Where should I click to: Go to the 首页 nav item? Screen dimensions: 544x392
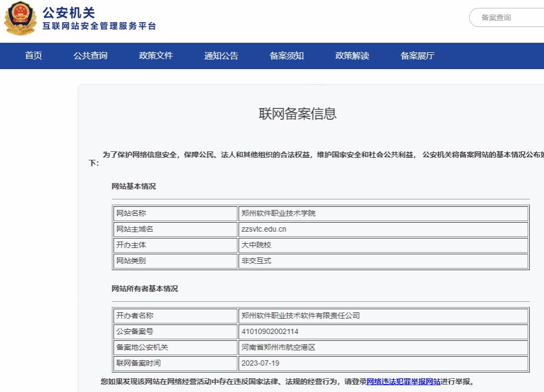click(x=33, y=56)
